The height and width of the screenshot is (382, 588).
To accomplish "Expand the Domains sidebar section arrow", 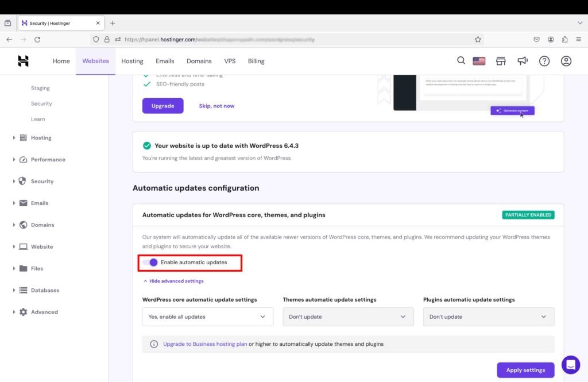I will point(14,225).
